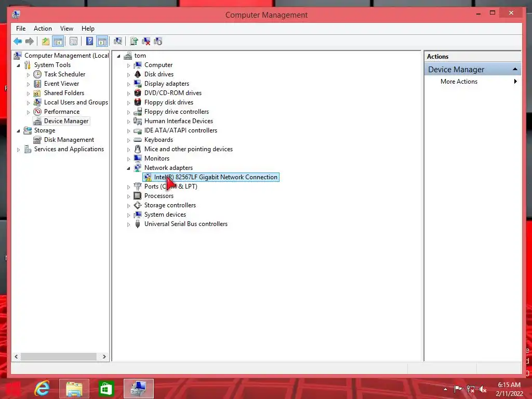Click the DVD/CD-ROM drives icon
Viewport: 532px width, 399px height.
point(137,93)
